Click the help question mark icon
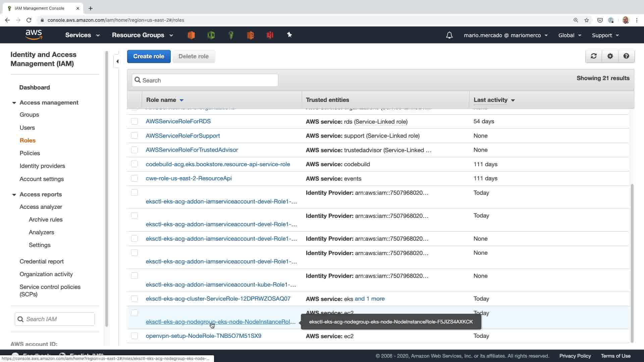Viewport: 644px width, 362px height. tap(626, 56)
